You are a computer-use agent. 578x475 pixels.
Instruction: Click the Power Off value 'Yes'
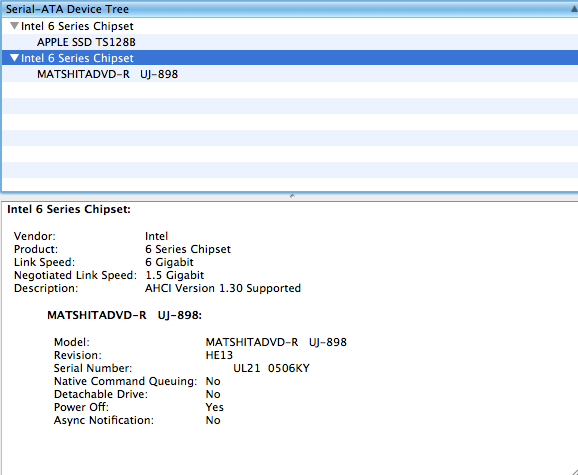click(x=215, y=407)
